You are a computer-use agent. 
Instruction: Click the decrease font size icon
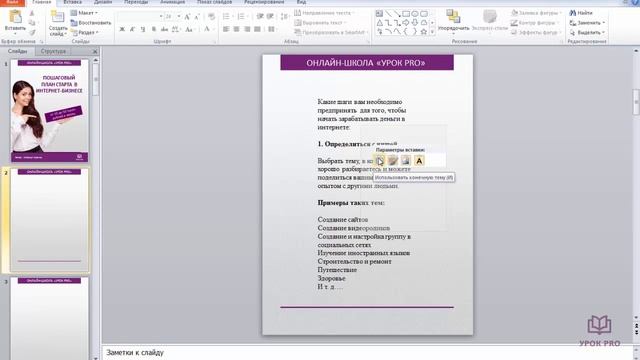pyautogui.click(x=197, y=17)
